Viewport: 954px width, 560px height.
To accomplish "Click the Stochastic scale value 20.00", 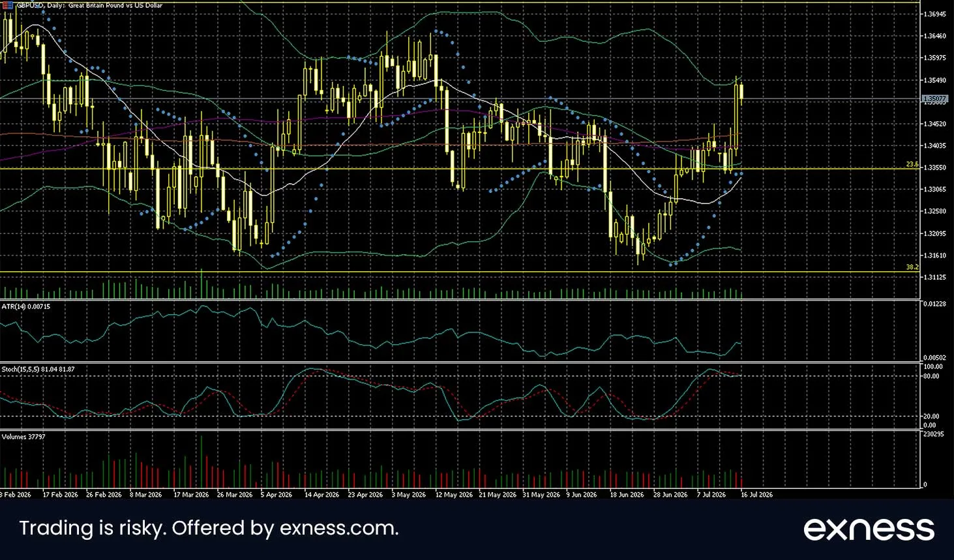I will (x=932, y=416).
